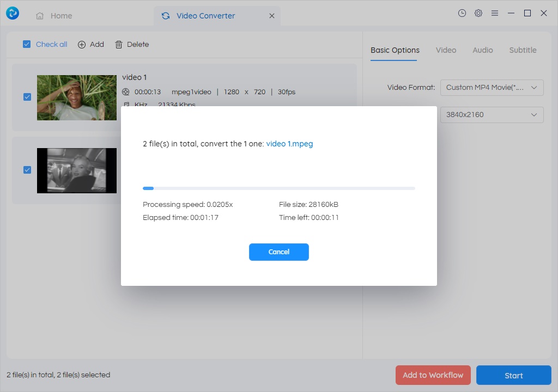This screenshot has height=392, width=558.
Task: Maximize the application window
Action: [x=527, y=13]
